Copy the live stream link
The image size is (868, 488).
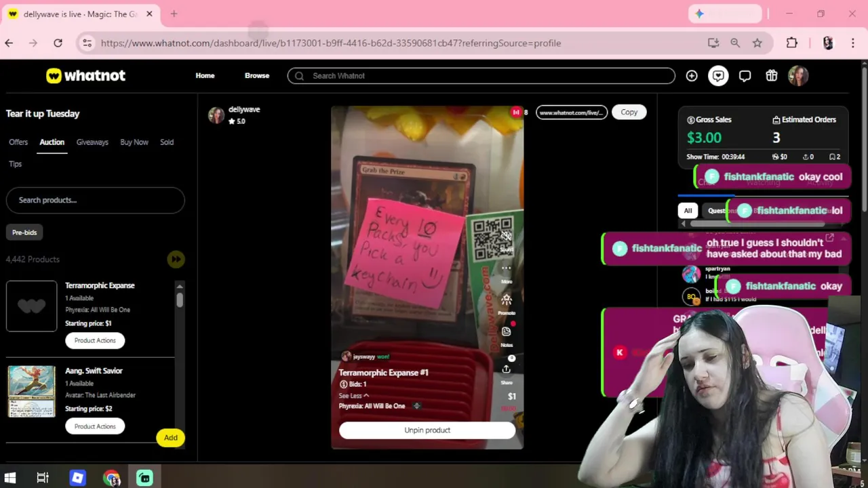pos(629,112)
